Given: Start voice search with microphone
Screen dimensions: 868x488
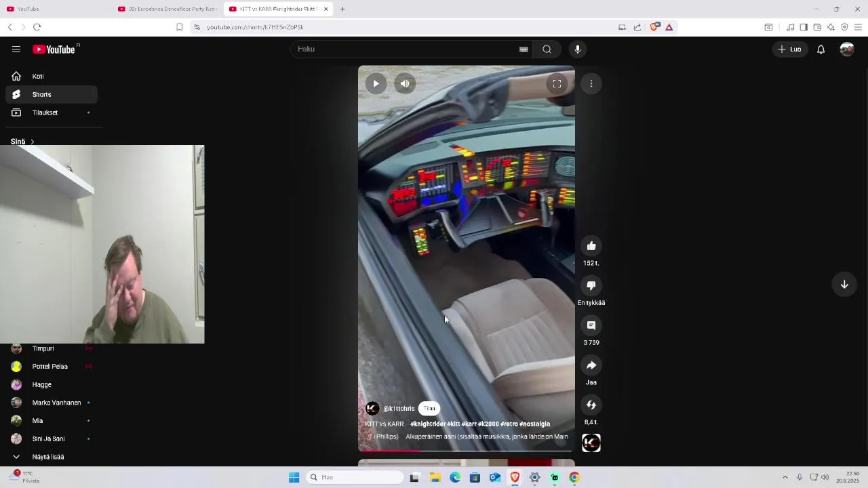Looking at the screenshot, I should pos(578,49).
